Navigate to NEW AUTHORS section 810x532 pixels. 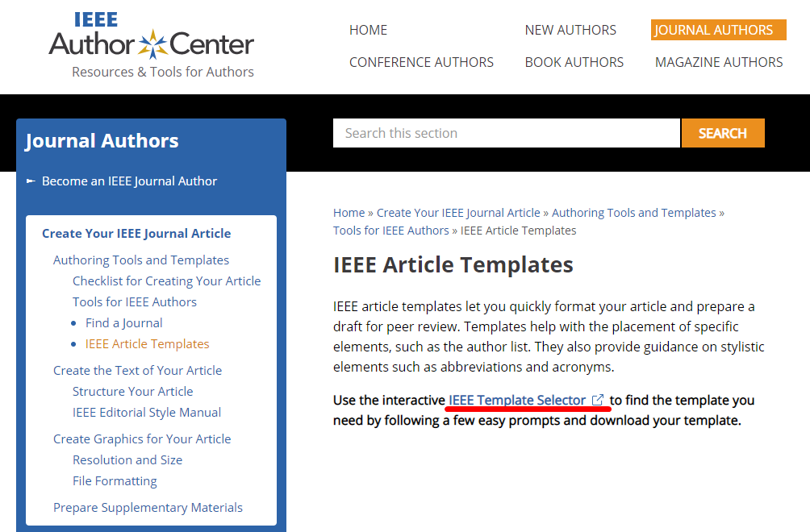click(x=570, y=29)
